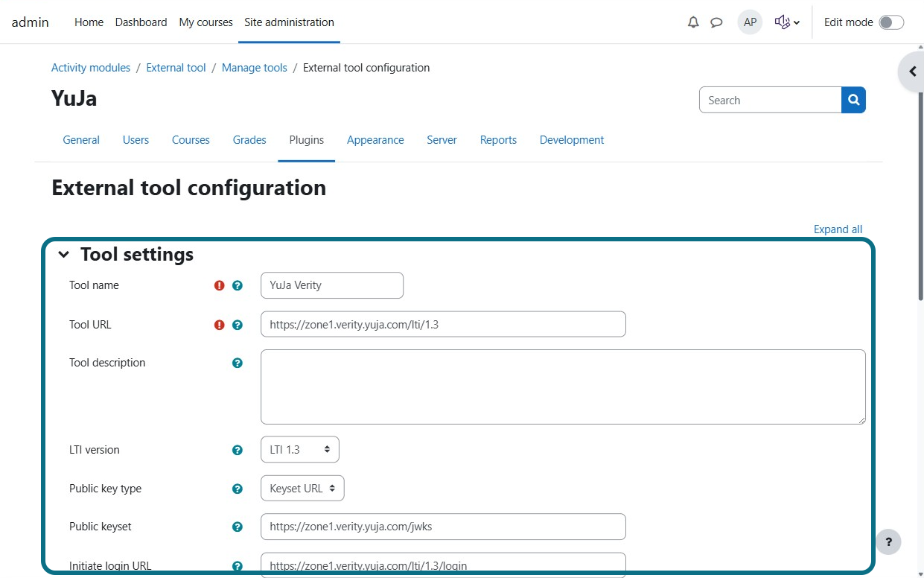This screenshot has height=578, width=924.
Task: Open help icon for LTI version
Action: click(238, 450)
